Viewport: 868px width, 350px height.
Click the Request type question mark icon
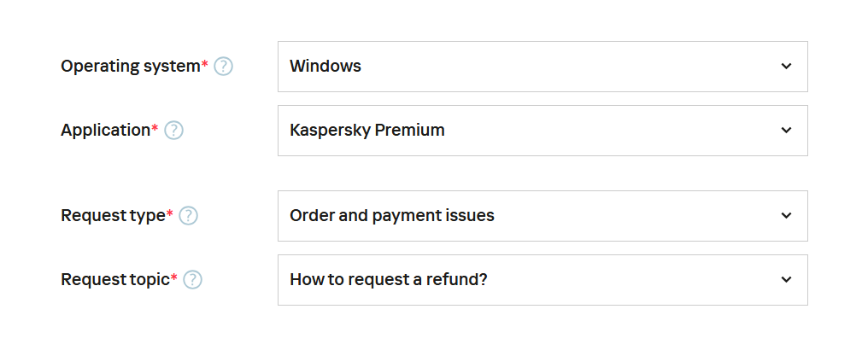188,216
